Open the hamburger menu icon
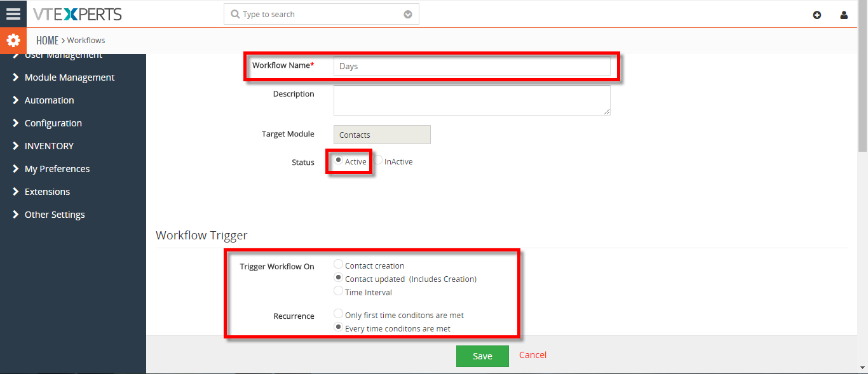868x374 pixels. [13, 13]
